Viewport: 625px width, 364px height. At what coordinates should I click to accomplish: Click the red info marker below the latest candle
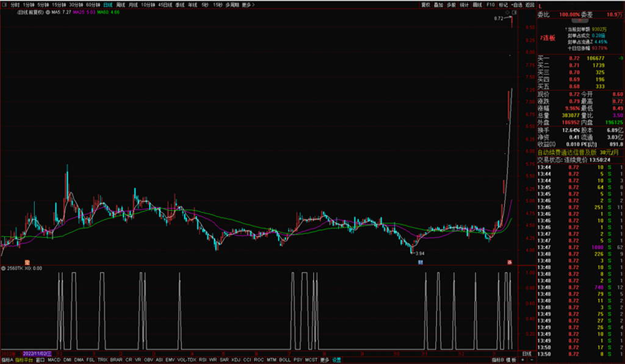tap(509, 262)
